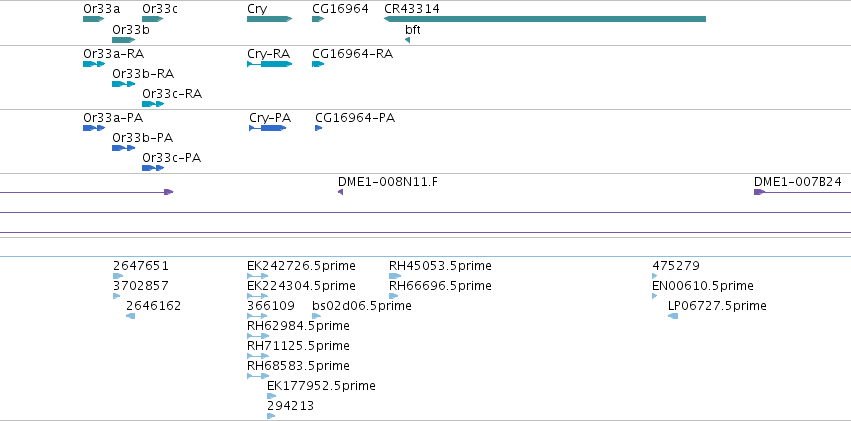Select the RH45053.5prime EST

point(395,276)
